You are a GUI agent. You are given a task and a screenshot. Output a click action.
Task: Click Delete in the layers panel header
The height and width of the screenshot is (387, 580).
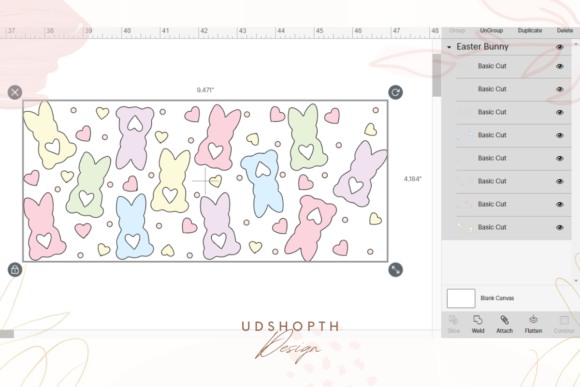point(565,30)
